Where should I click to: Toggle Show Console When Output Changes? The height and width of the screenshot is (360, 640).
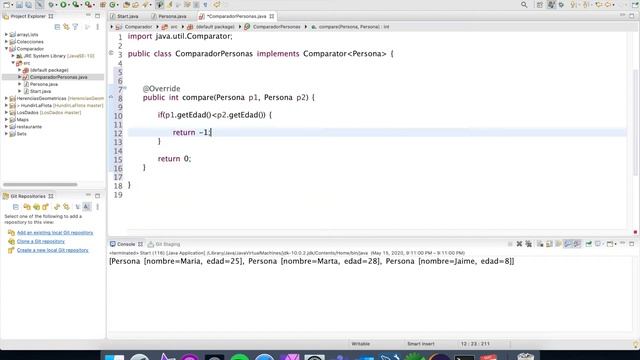click(x=567, y=244)
